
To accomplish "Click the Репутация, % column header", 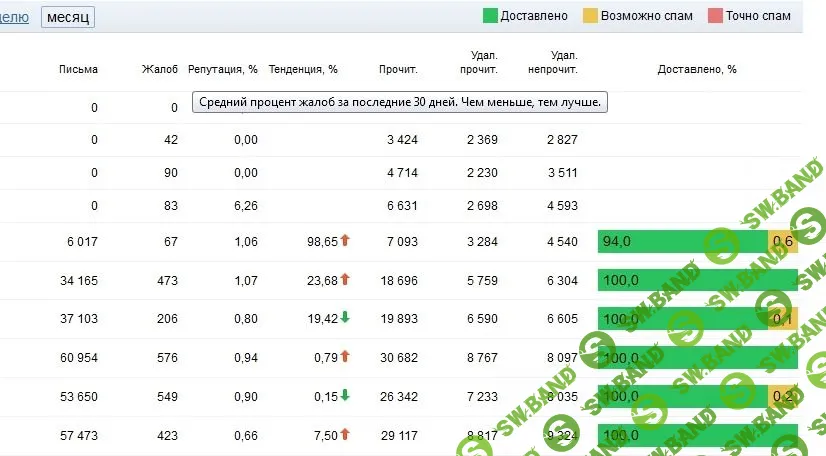I will click(223, 69).
